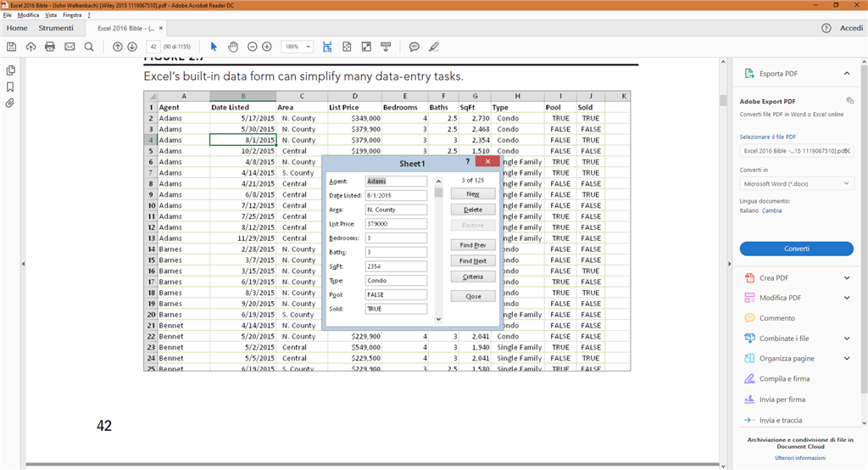Print the document with the printer icon
The height and width of the screenshot is (470, 868).
[50, 48]
